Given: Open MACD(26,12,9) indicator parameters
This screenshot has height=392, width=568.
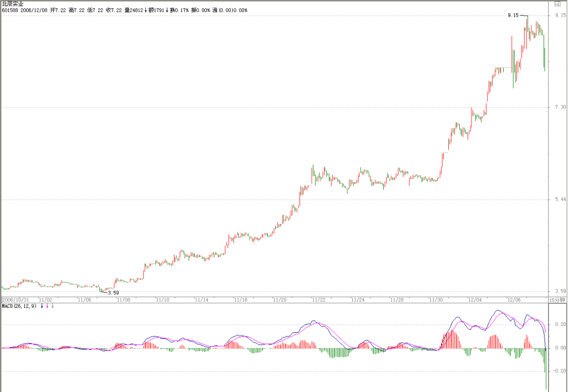Looking at the screenshot, I should 19,306.
